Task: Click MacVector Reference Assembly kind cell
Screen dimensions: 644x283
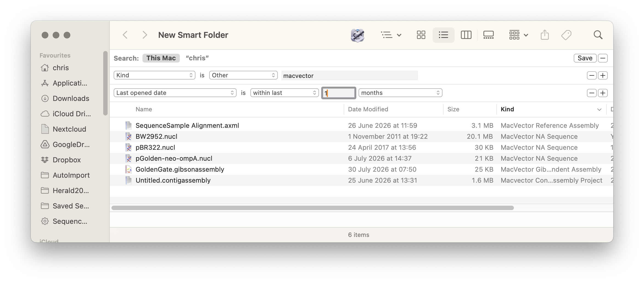Action: pos(550,126)
